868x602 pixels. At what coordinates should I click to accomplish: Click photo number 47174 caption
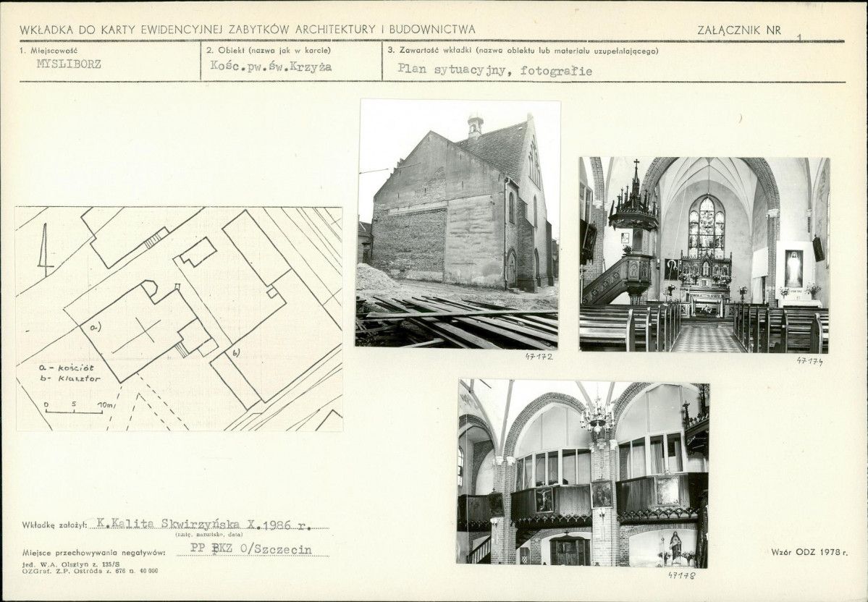pos(809,360)
